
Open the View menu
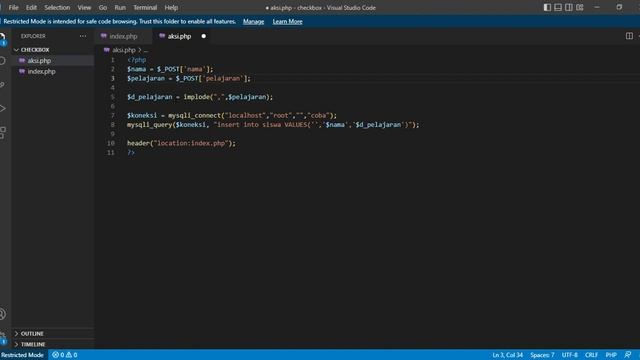point(84,7)
